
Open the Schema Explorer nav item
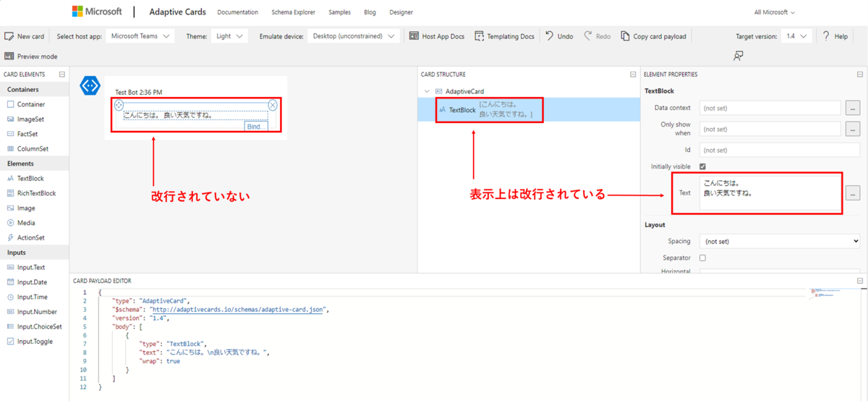(x=294, y=12)
